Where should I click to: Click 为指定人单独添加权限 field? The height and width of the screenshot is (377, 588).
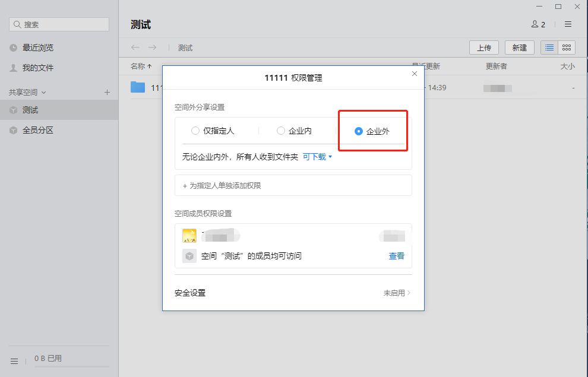293,185
